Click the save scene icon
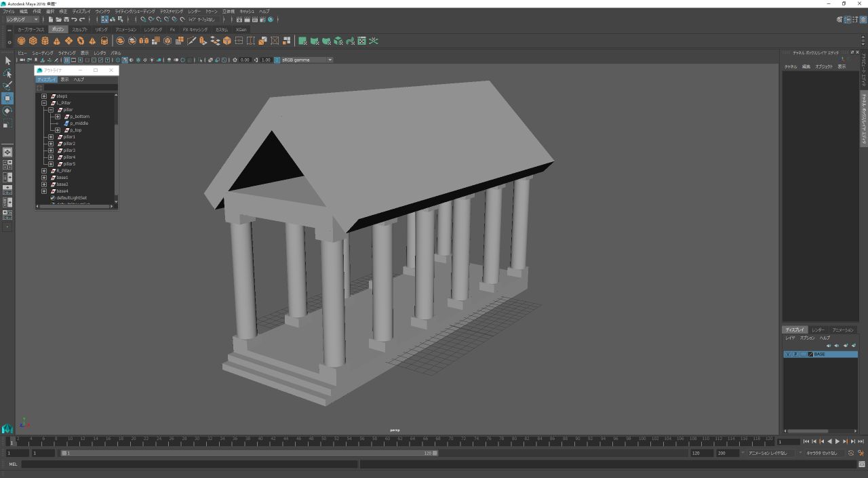The width and height of the screenshot is (868, 478). [66, 20]
